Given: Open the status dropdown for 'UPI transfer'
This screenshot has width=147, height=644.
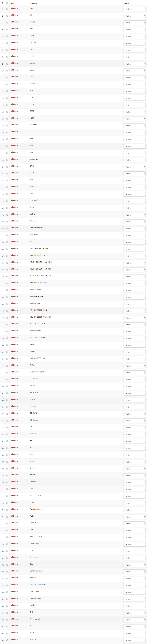Looking at the screenshot, I should [134, 201].
